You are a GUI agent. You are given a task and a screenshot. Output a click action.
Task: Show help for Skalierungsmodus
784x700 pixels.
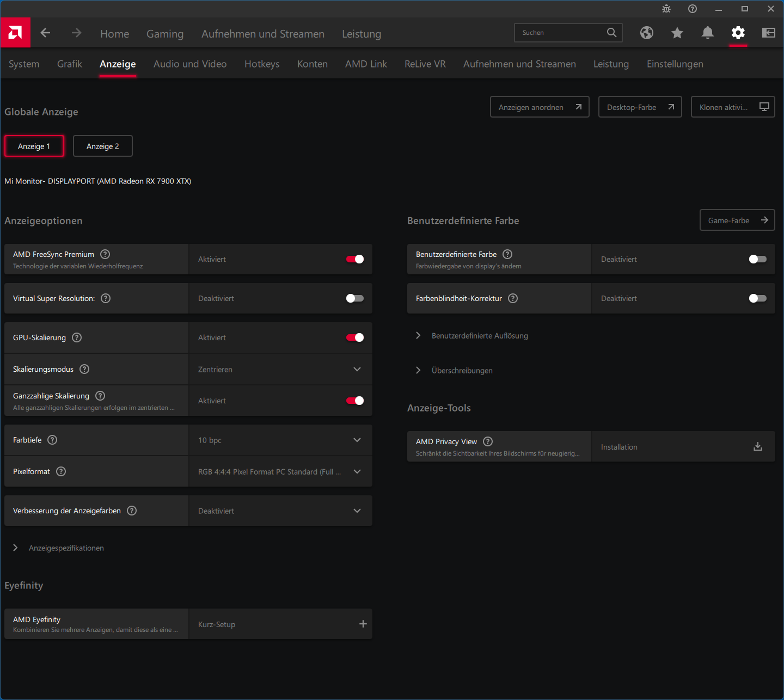tap(84, 369)
